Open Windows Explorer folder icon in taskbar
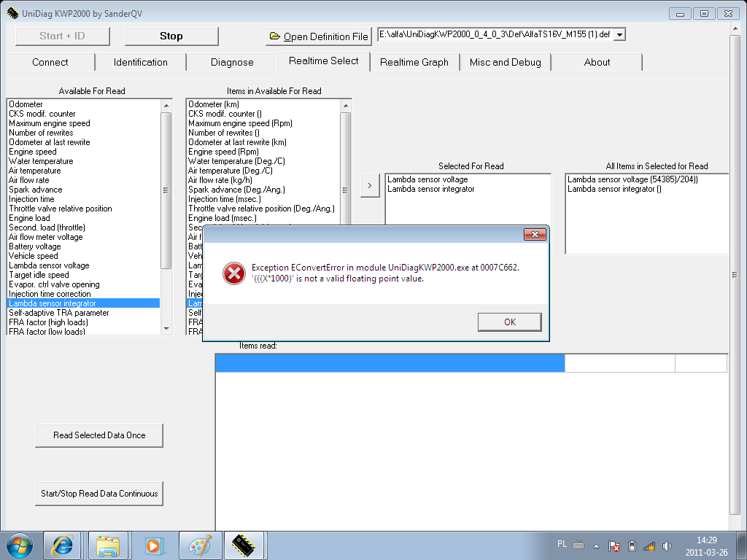The height and width of the screenshot is (560, 747). (x=108, y=545)
